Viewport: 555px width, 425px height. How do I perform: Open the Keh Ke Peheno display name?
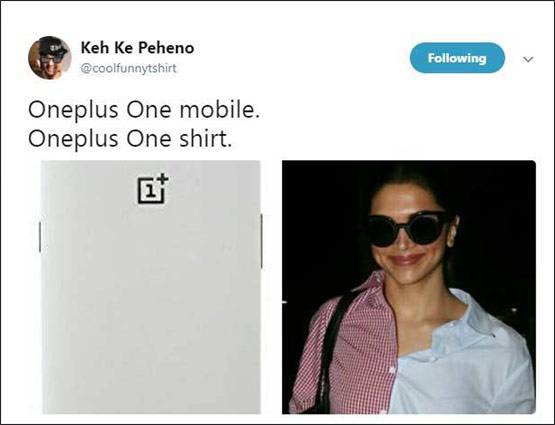pyautogui.click(x=137, y=48)
